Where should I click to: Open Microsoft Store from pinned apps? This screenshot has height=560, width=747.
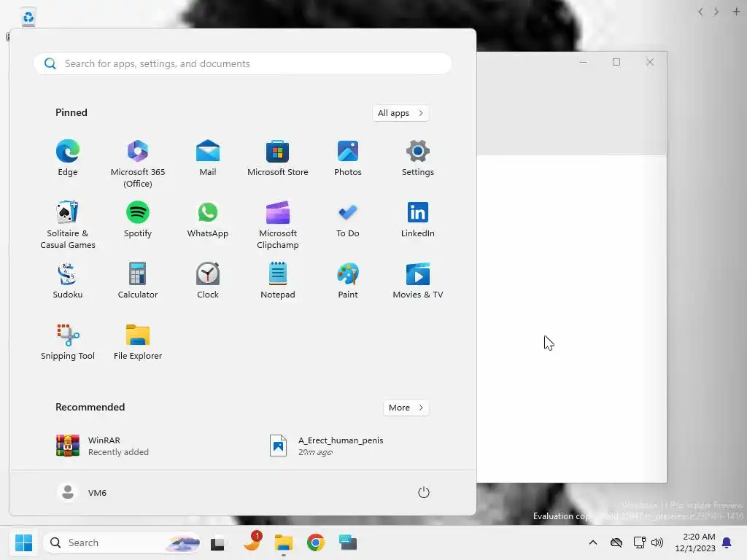[x=278, y=158]
